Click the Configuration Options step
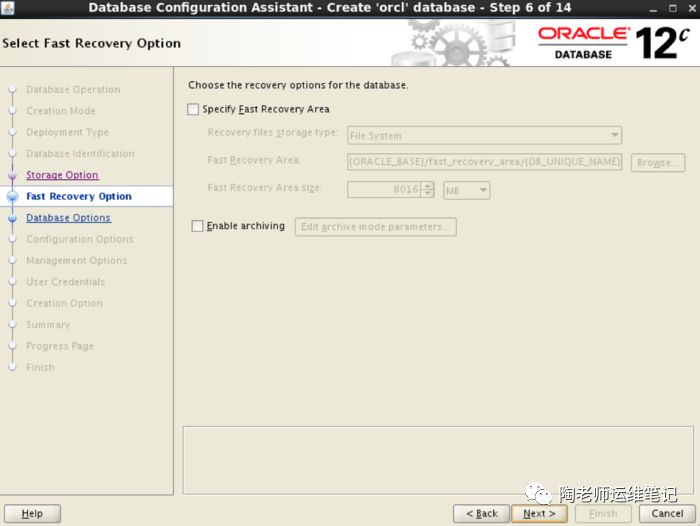Image resolution: width=700 pixels, height=526 pixels. click(79, 239)
